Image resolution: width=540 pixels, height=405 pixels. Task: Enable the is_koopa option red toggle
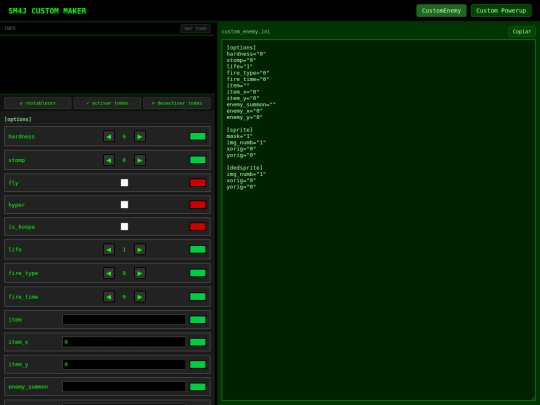click(x=198, y=227)
